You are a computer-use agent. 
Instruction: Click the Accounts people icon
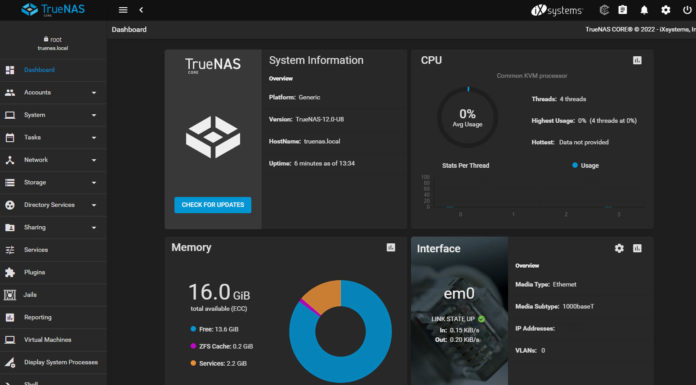pyautogui.click(x=10, y=92)
